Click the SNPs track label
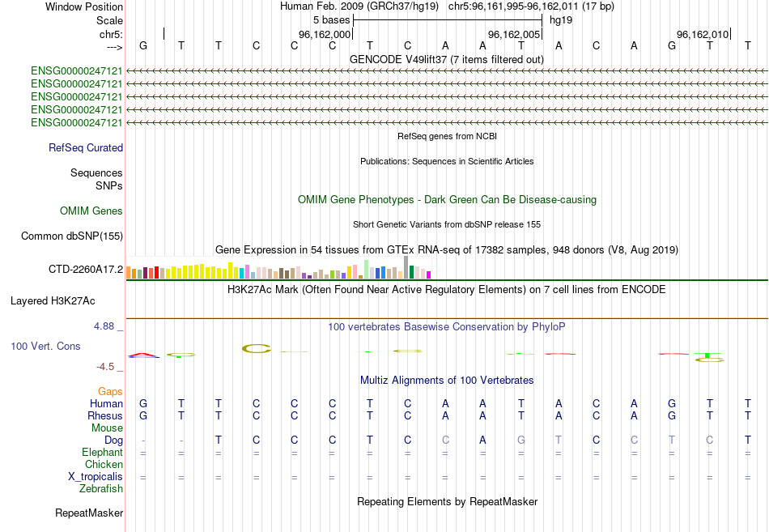The width and height of the screenshot is (769, 532). tap(109, 186)
